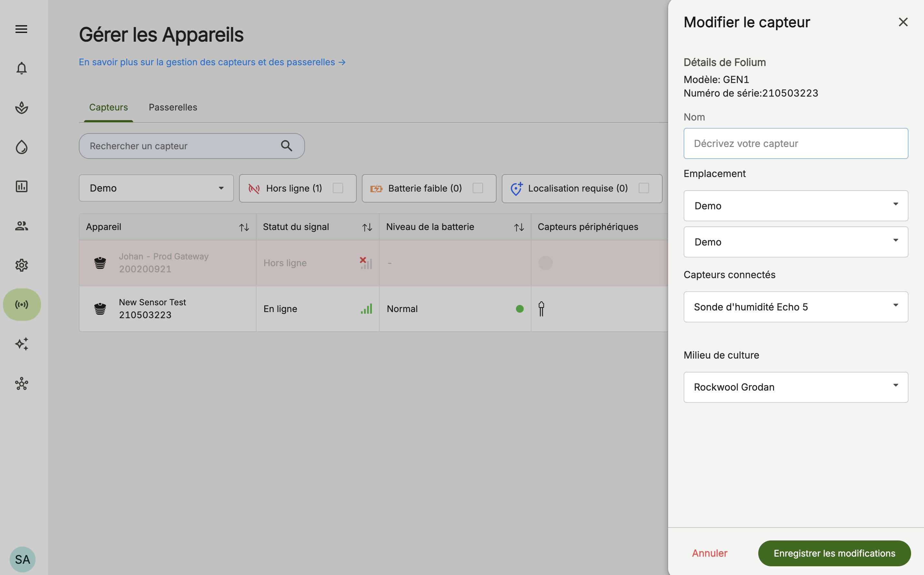Click the Hors ligne status cell
Viewport: 924px width, 575px height.
coord(318,263)
